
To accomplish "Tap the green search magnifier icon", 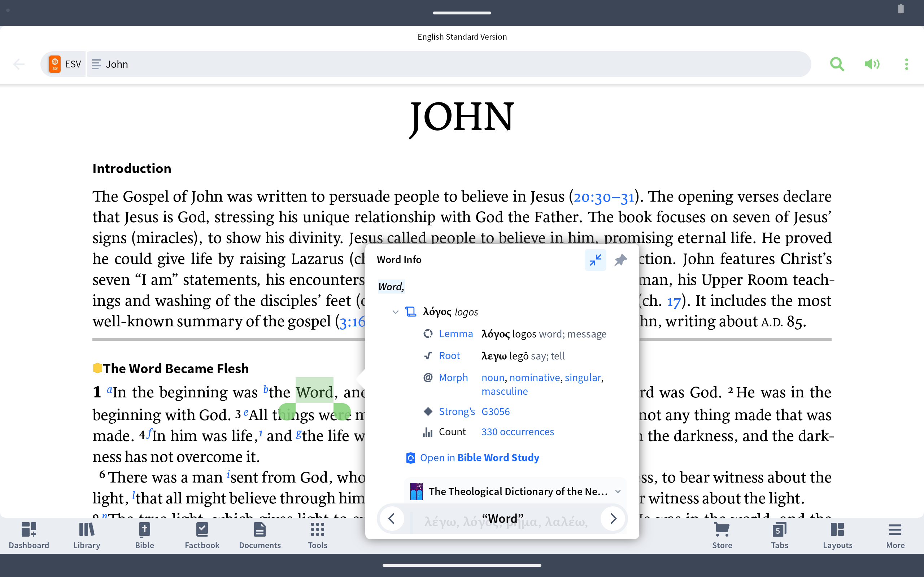I will click(x=837, y=64).
